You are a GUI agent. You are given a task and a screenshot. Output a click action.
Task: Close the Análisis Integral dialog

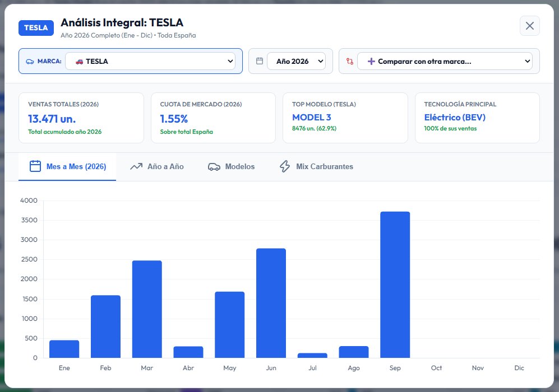tap(529, 26)
